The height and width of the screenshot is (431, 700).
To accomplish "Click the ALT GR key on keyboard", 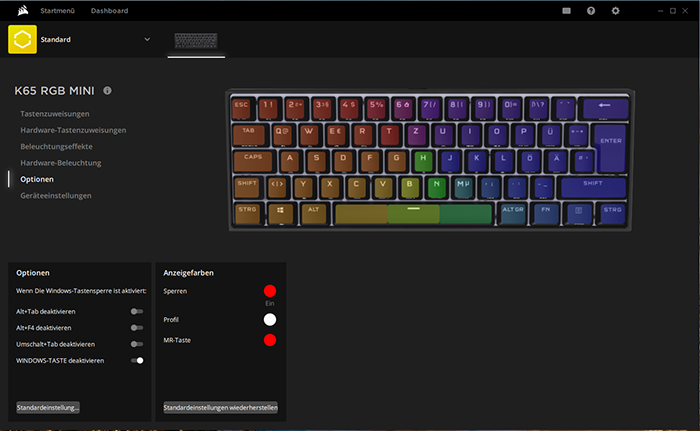I will [x=513, y=213].
